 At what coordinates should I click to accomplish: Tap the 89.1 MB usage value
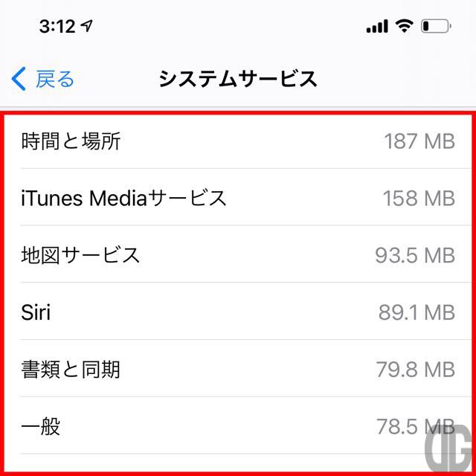[416, 312]
